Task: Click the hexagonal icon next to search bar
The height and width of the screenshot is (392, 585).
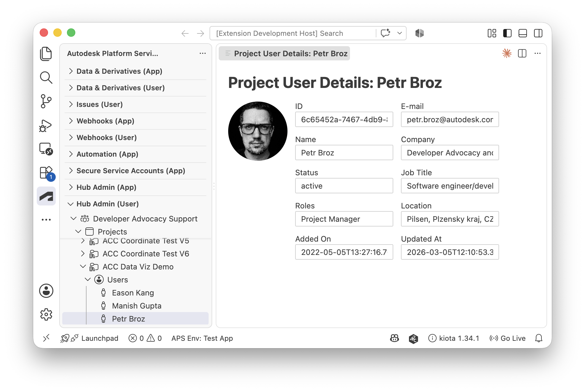Action: click(420, 33)
